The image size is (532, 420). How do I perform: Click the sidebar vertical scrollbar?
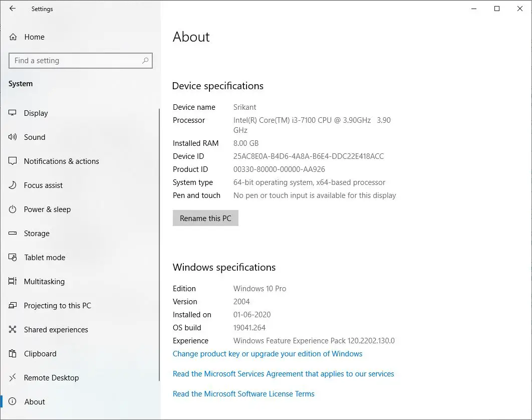pyautogui.click(x=159, y=245)
